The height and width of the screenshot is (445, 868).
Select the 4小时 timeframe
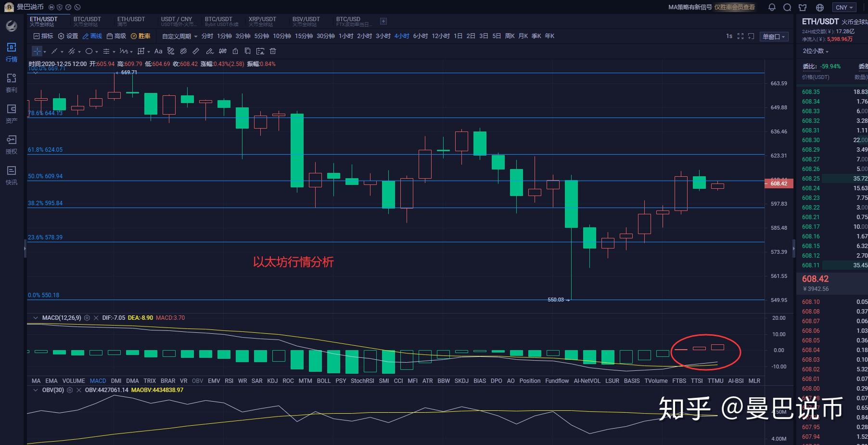coord(402,36)
